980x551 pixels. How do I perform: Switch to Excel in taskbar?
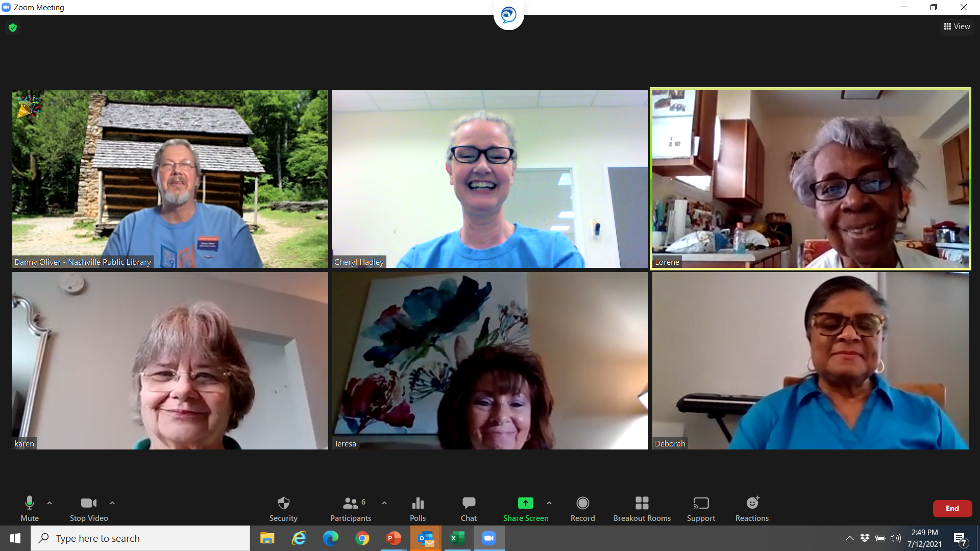457,538
